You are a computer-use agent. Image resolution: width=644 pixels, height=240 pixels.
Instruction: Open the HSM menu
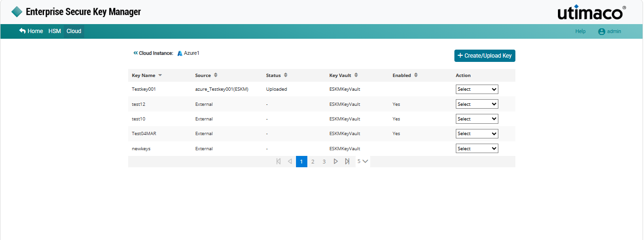pos(54,31)
